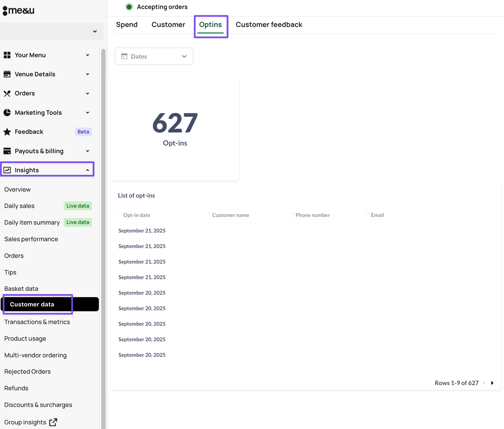Image resolution: width=504 pixels, height=429 pixels.
Task: Click the Feedback star icon
Action: 7,132
